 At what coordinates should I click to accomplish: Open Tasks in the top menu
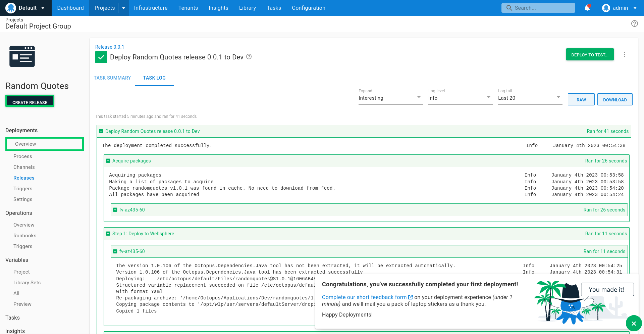point(274,8)
